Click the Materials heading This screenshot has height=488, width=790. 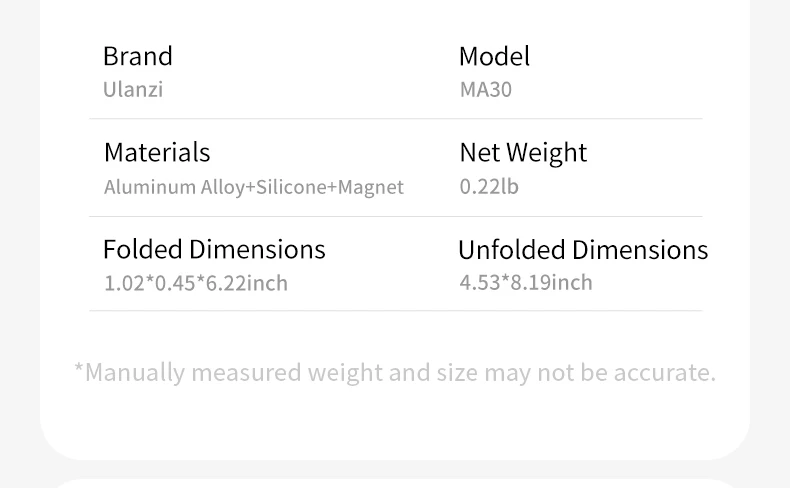click(x=157, y=152)
